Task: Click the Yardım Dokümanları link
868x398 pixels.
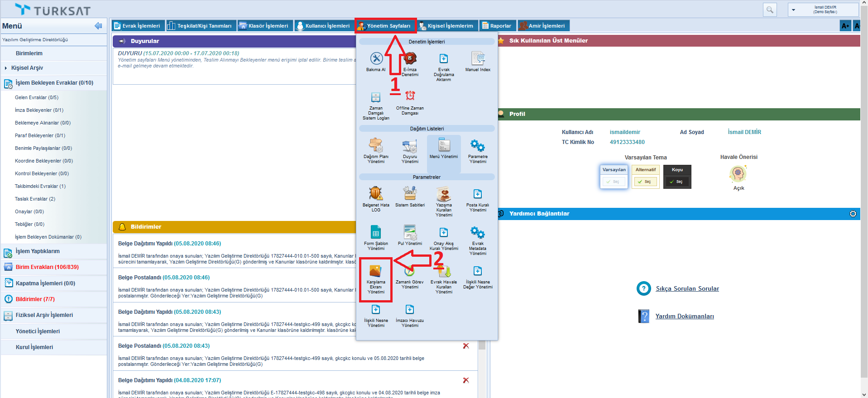Action: point(684,316)
